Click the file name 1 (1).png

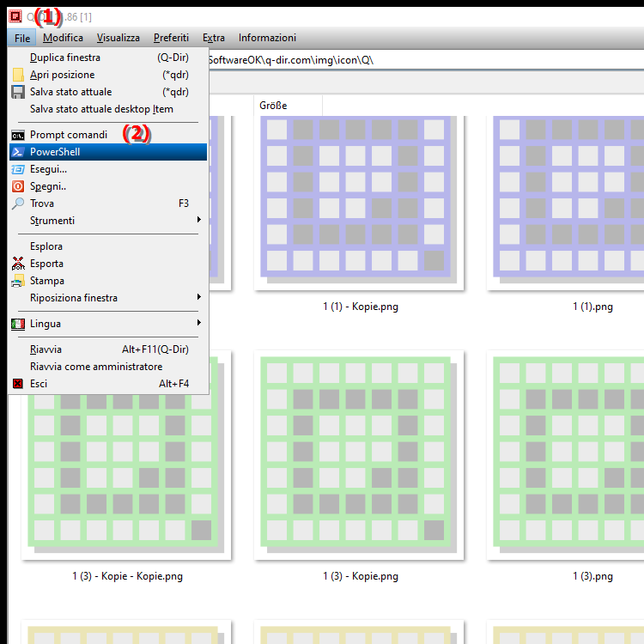click(592, 307)
